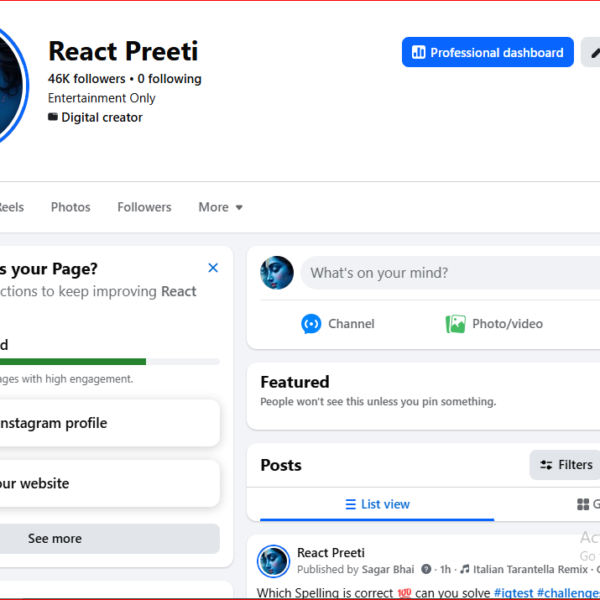Image resolution: width=600 pixels, height=600 pixels.
Task: Click the See more button
Action: coord(109,538)
